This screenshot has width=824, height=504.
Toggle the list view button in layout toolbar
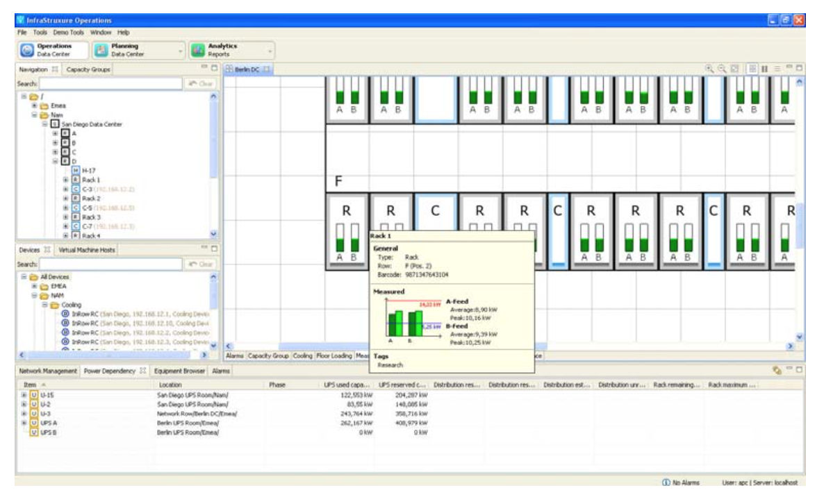(x=777, y=69)
